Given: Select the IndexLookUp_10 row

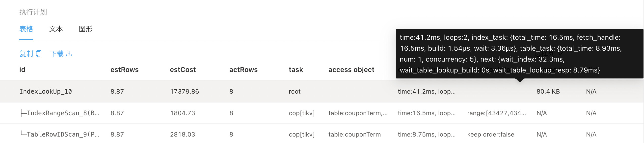Looking at the screenshot, I should click(x=46, y=92).
